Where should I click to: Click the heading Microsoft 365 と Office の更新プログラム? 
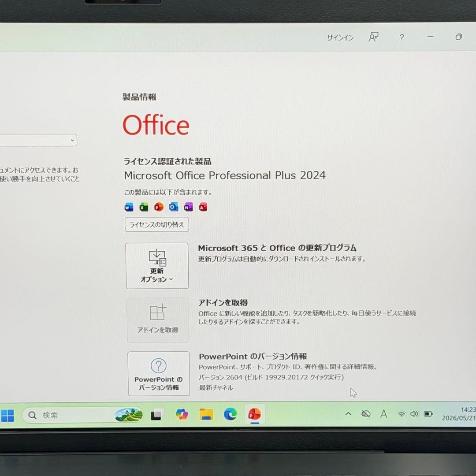pos(277,248)
